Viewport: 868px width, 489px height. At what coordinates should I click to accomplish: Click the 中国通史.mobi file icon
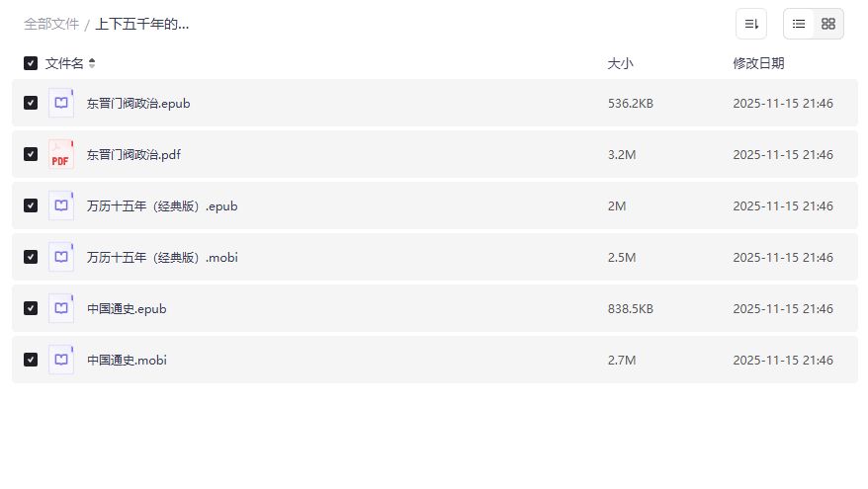pos(61,360)
